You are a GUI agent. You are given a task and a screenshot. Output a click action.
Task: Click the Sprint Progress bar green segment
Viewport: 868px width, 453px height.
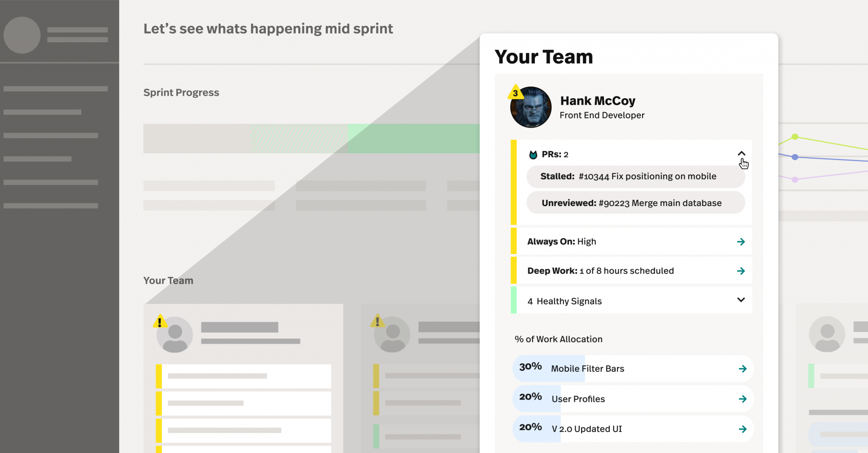pos(414,138)
